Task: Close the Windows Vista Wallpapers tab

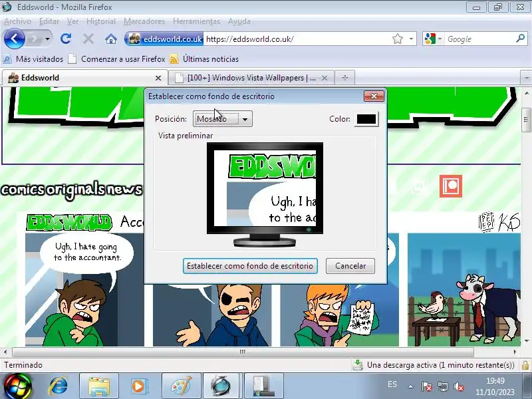Action: (x=325, y=78)
